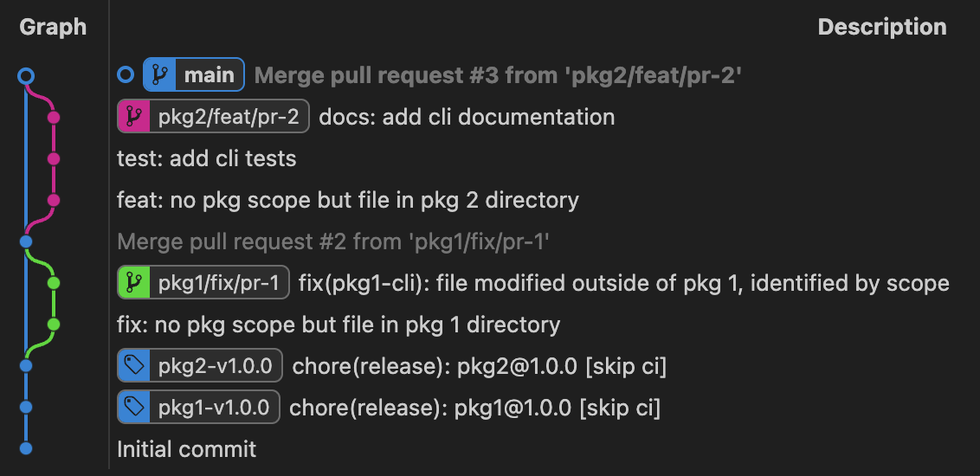Open 'Merge pull request #2' commit
This screenshot has width=980, height=476.
(x=333, y=241)
